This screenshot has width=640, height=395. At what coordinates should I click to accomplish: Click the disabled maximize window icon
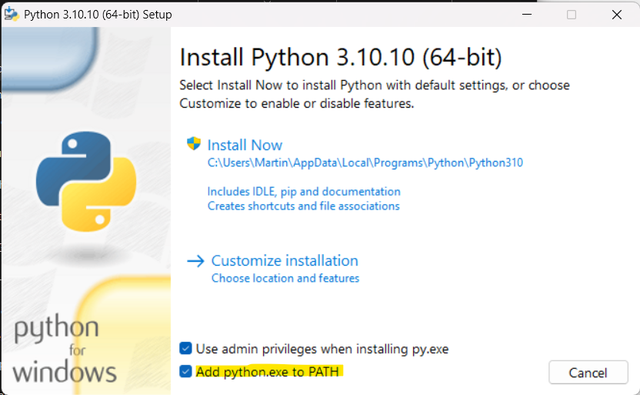pos(571,15)
